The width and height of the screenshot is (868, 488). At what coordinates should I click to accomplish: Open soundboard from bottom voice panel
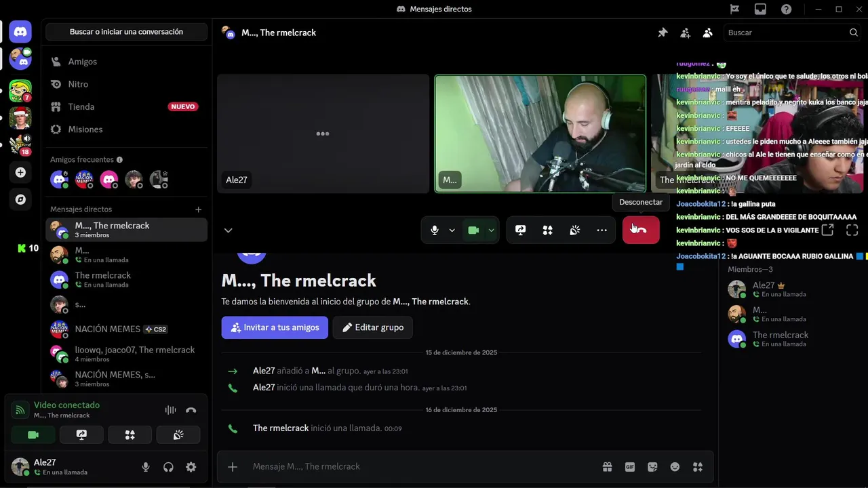click(x=178, y=435)
